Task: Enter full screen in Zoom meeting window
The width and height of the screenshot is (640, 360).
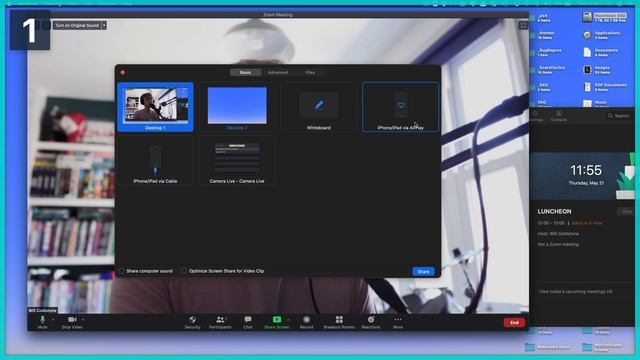Action: coord(523,25)
